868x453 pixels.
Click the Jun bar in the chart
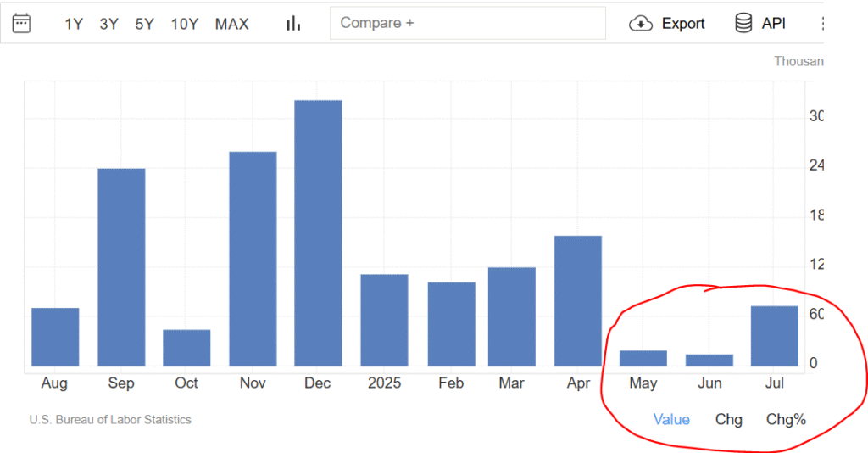pos(709,360)
